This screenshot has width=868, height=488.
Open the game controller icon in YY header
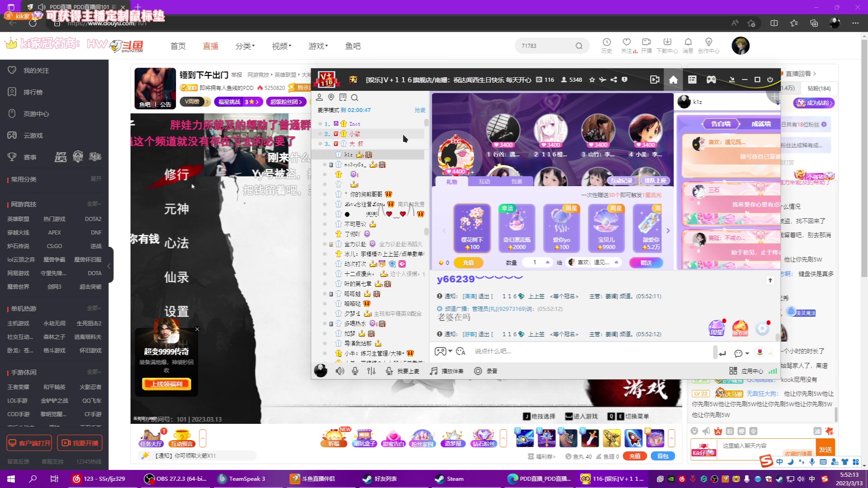pyautogui.click(x=711, y=80)
